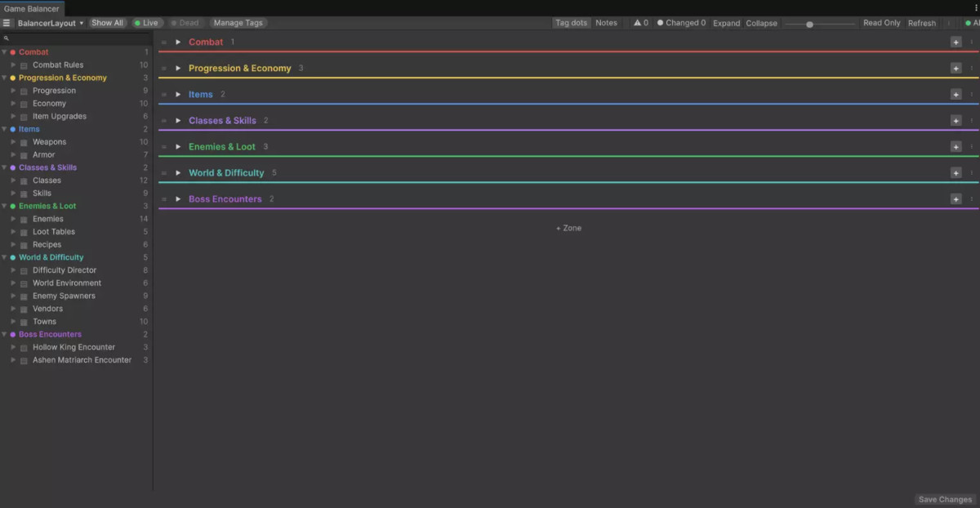Click the Refresh button

922,23
